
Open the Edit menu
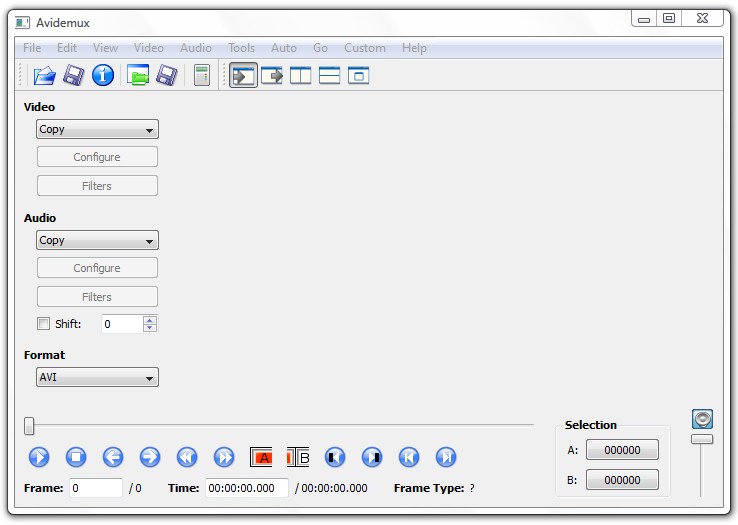tap(67, 48)
